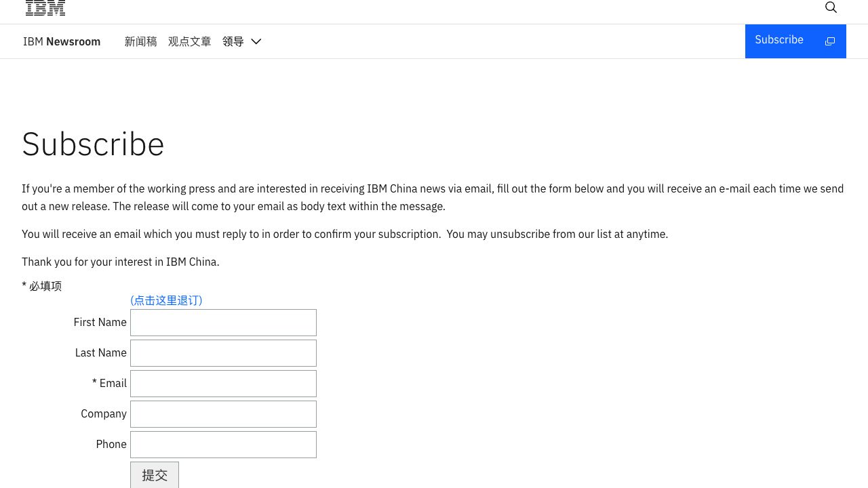Click the First Name label
868x488 pixels.
(100, 322)
